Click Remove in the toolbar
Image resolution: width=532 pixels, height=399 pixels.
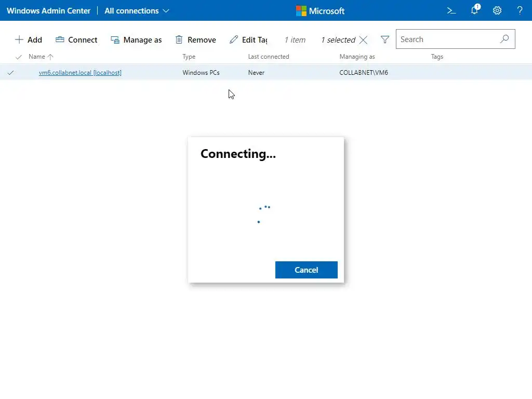coord(195,39)
